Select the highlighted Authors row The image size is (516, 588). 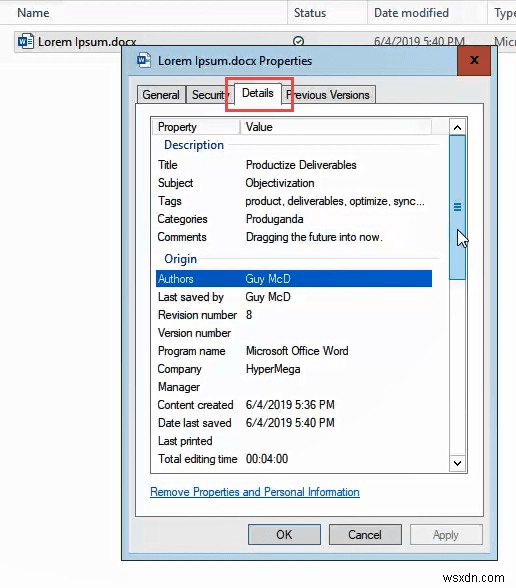[x=294, y=279]
